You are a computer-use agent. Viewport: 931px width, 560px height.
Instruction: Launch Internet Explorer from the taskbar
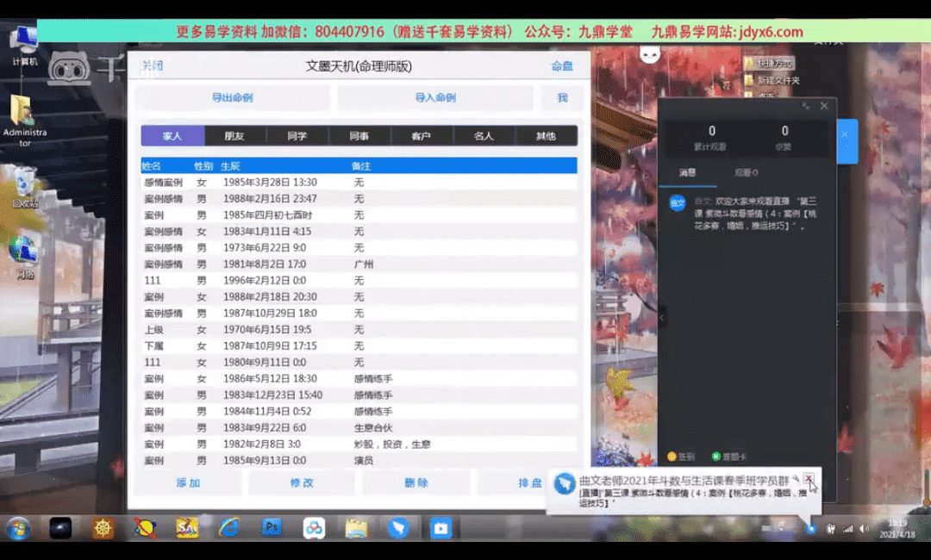click(229, 528)
